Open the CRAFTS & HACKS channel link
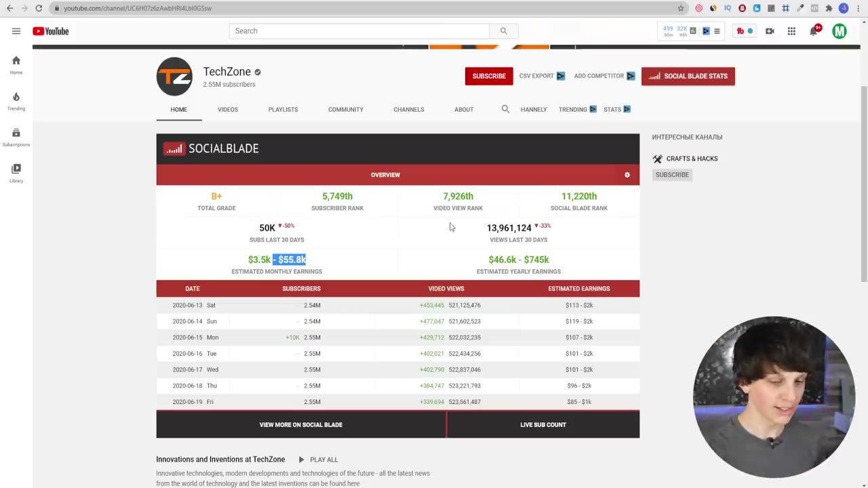Screen dimensions: 868x488 (692, 159)
